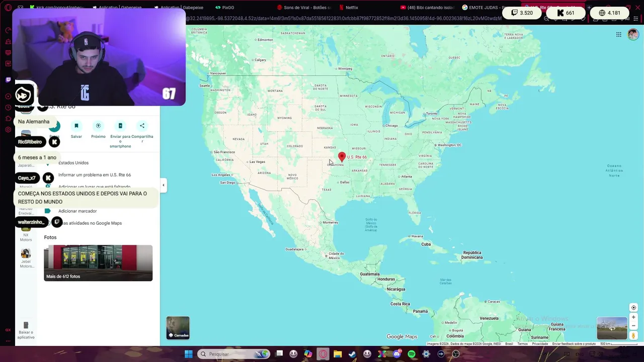This screenshot has width=644, height=362.
Task: Click Enviar para o smartphone icon
Action: (x=120, y=126)
